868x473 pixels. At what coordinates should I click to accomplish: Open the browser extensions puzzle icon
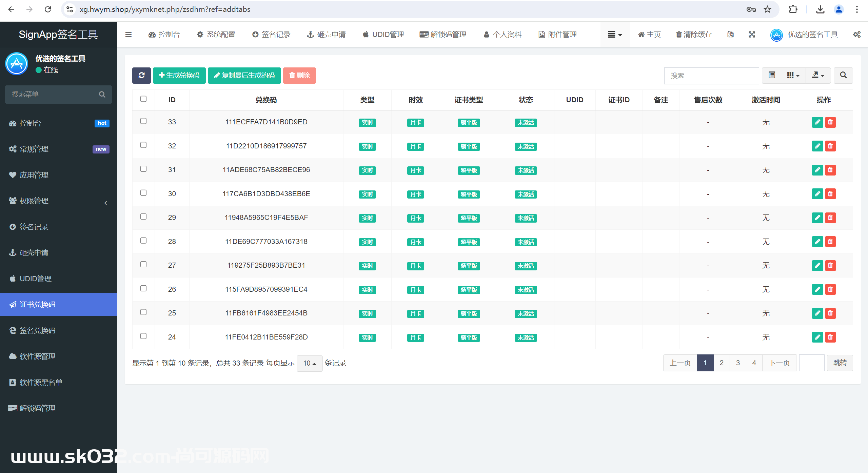[x=793, y=9]
